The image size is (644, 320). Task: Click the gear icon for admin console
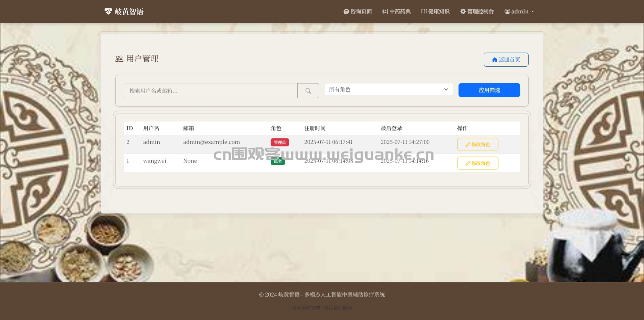[463, 11]
